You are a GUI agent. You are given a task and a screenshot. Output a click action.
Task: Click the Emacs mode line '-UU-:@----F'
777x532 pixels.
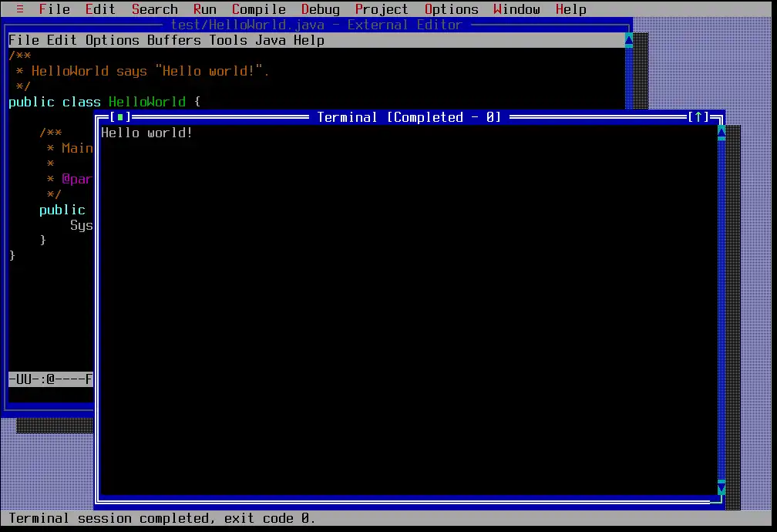[x=51, y=379]
